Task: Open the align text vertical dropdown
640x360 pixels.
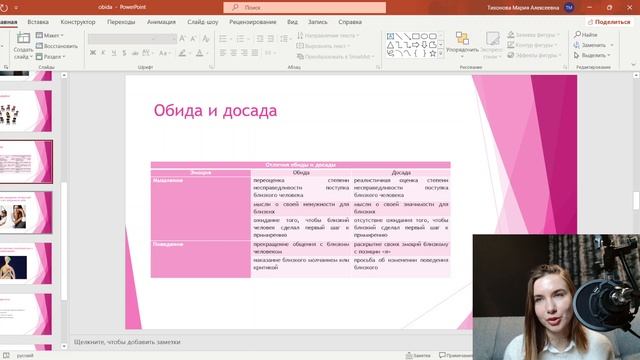Action: coord(323,46)
